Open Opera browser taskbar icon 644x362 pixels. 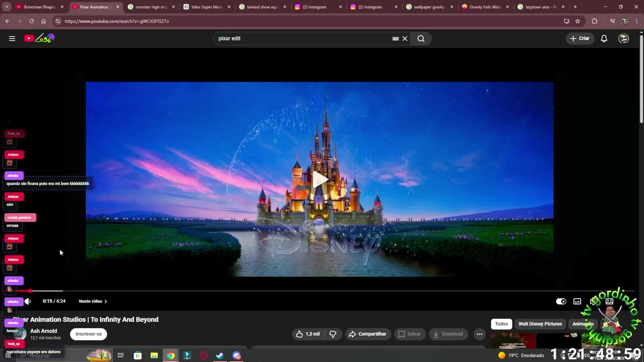point(204,355)
